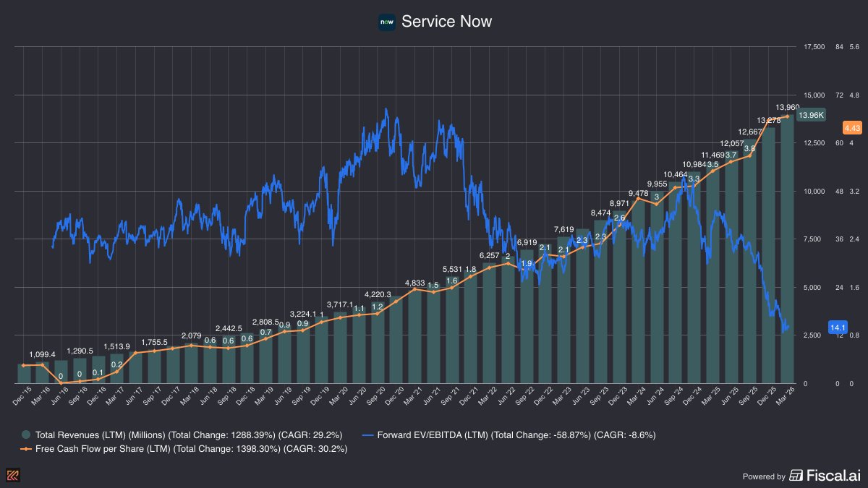Click the 11,469 data label
Screen dimensions: 868x488
(712, 155)
